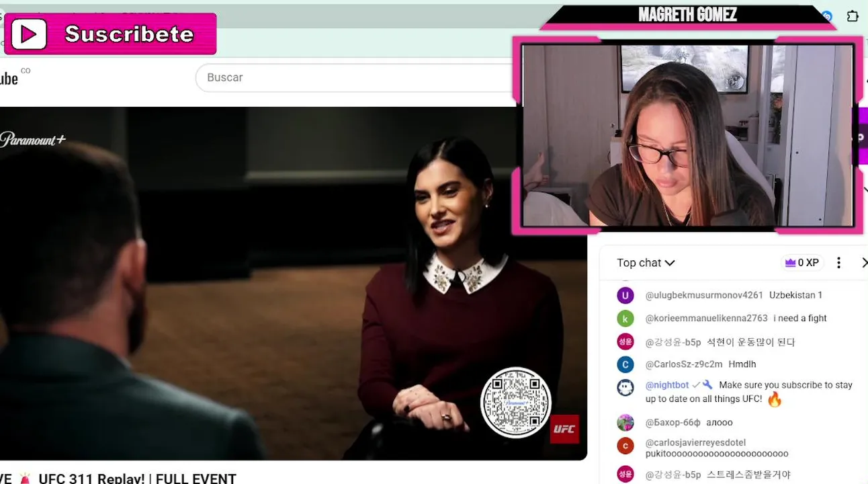Image resolution: width=868 pixels, height=484 pixels.
Task: Click the UFC logo in the video
Action: coord(564,429)
